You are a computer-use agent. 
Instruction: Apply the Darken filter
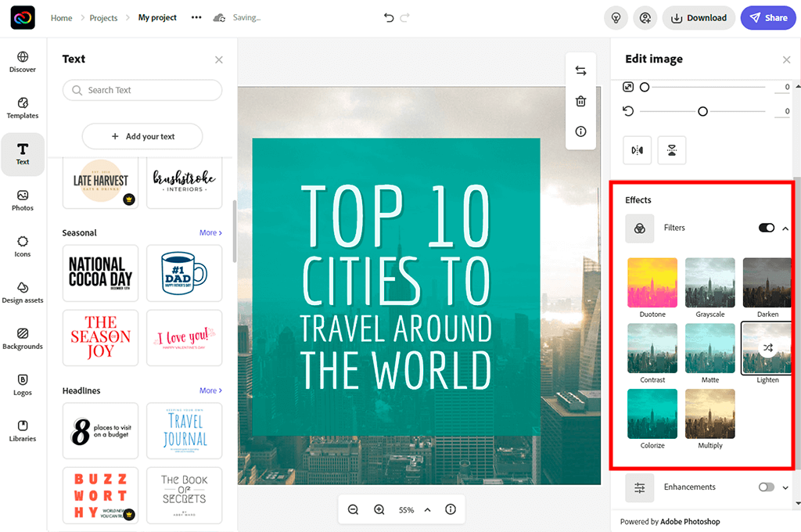pyautogui.click(x=767, y=282)
